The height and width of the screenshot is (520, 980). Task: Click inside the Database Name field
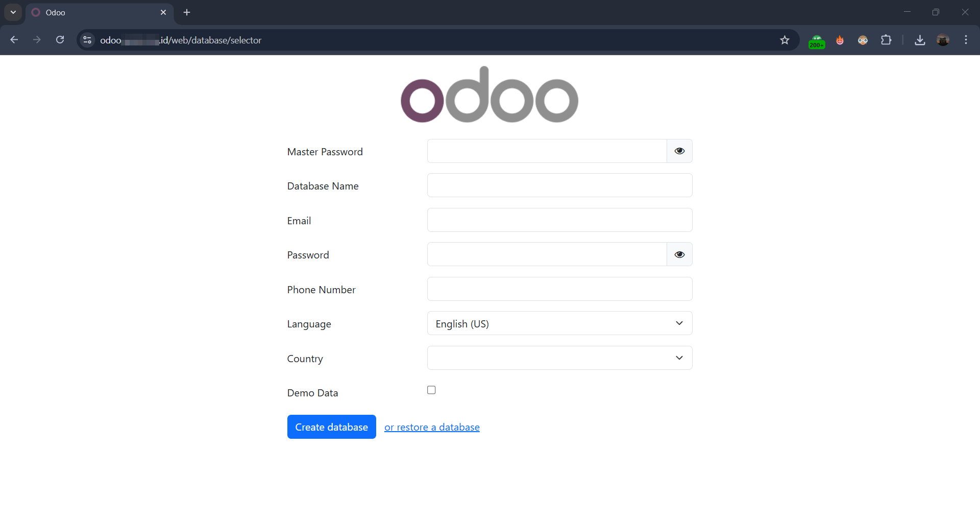[x=559, y=185]
